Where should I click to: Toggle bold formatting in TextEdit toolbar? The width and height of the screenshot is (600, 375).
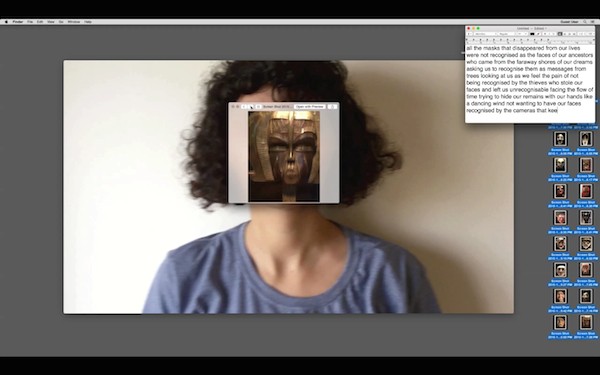(545, 34)
